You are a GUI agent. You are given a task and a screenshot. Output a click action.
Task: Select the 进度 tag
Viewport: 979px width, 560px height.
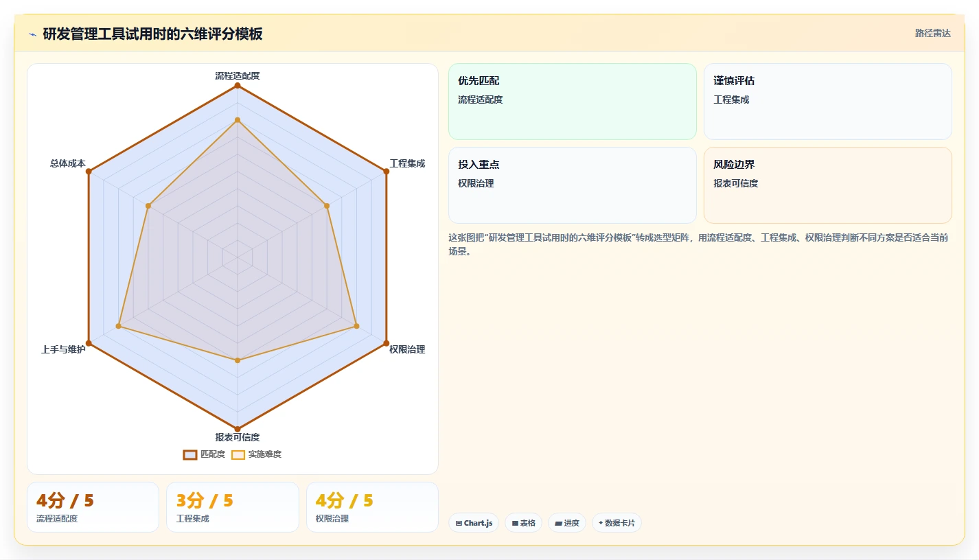567,523
